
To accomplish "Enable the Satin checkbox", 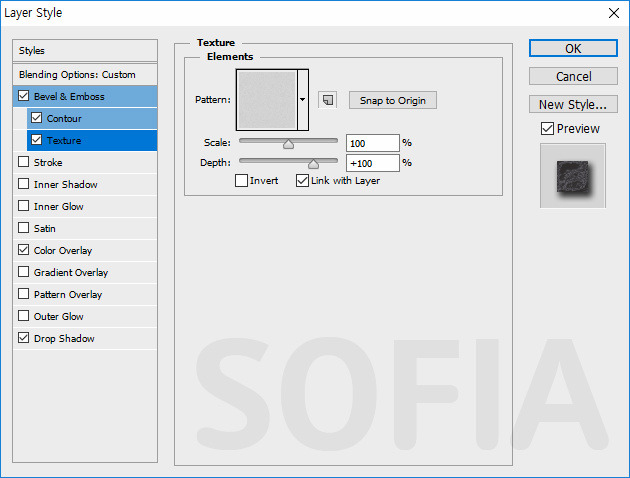I will point(24,228).
